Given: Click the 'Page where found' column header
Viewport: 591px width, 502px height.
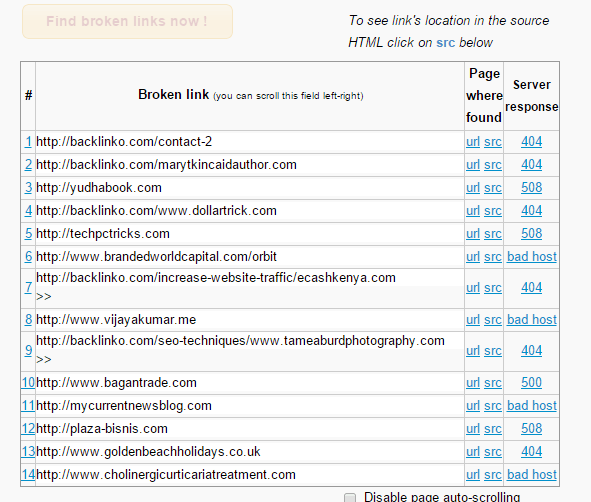Looking at the screenshot, I should pos(484,95).
